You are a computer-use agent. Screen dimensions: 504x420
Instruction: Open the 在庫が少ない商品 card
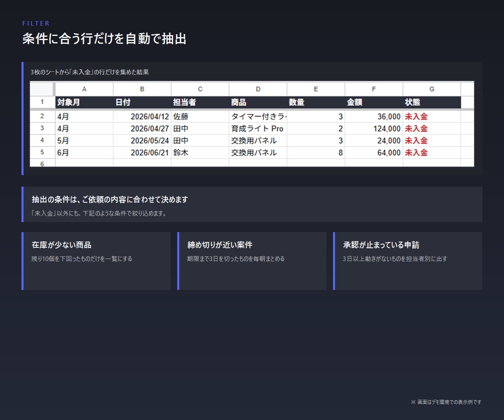pyautogui.click(x=96, y=261)
